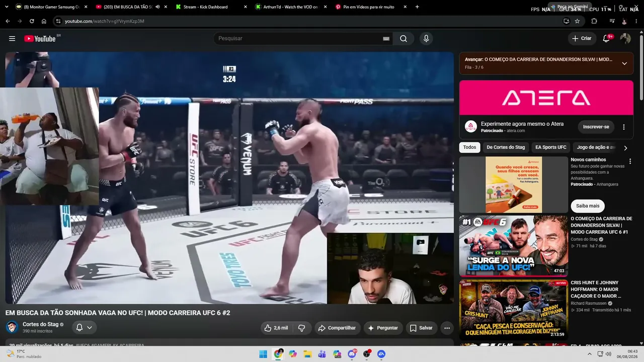
Task: Open the media control icon in toolbar
Action: click(612, 21)
